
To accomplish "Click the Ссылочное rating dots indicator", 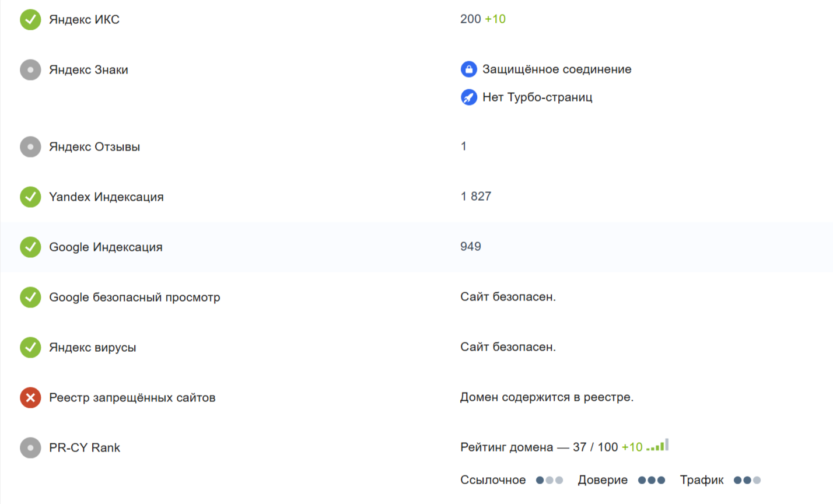I will pyautogui.click(x=549, y=480).
